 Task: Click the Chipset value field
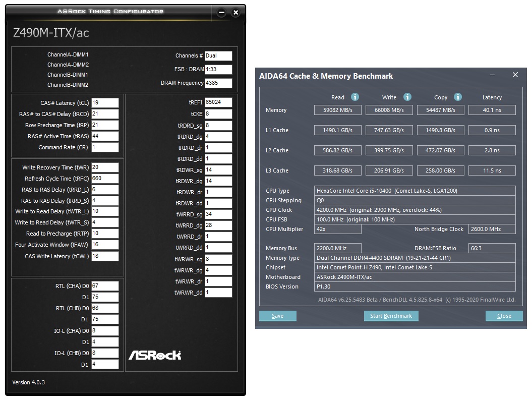pos(415,267)
